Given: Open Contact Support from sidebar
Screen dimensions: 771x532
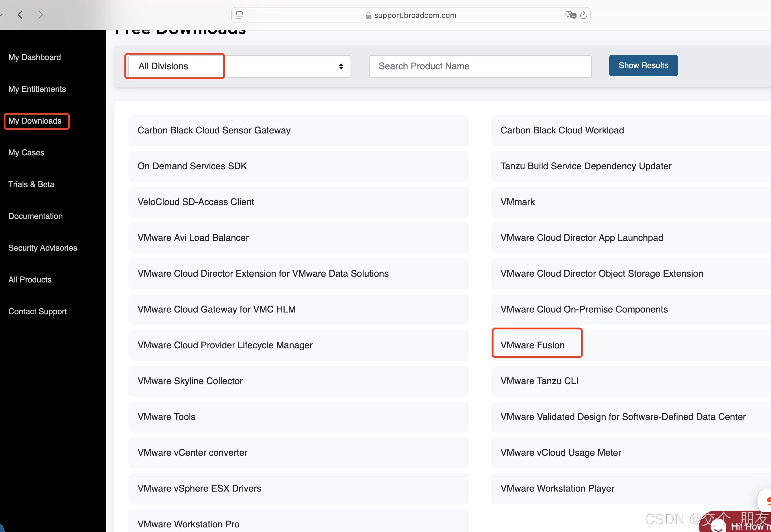Looking at the screenshot, I should 38,311.
